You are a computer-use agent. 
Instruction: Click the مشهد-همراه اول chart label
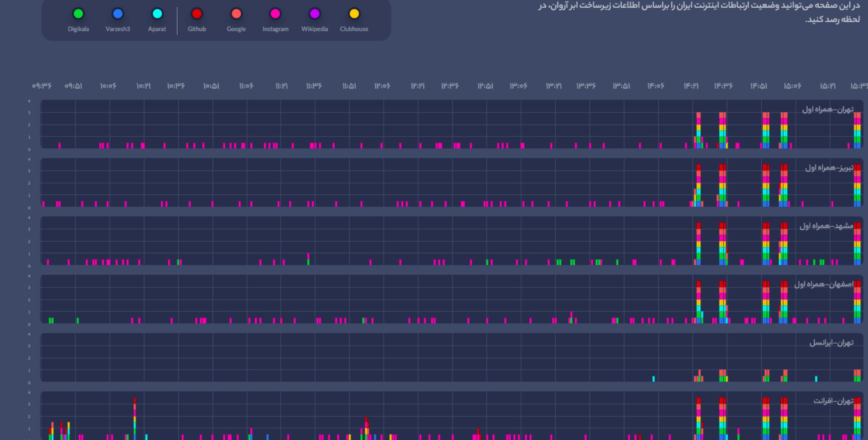click(826, 226)
